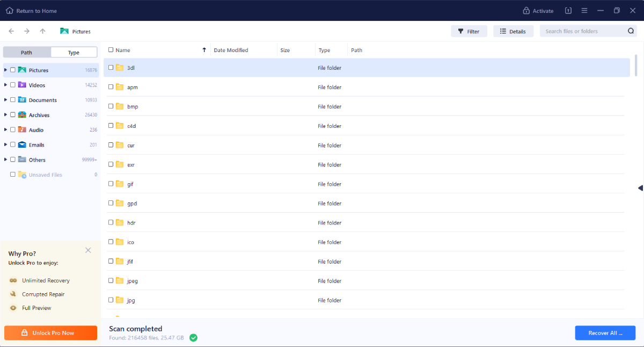Click the Pictures breadcrumb icon
Viewport: 644px width, 347px height.
(x=64, y=31)
